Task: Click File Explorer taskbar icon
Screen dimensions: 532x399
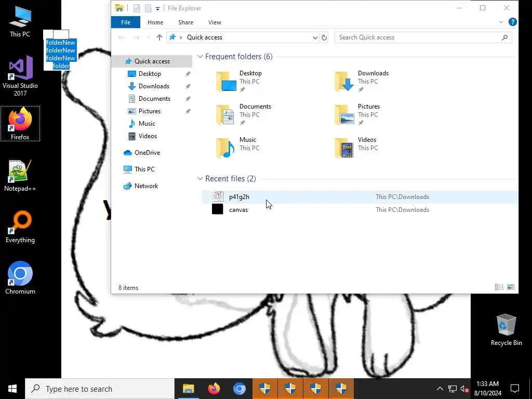Action: tap(188, 389)
